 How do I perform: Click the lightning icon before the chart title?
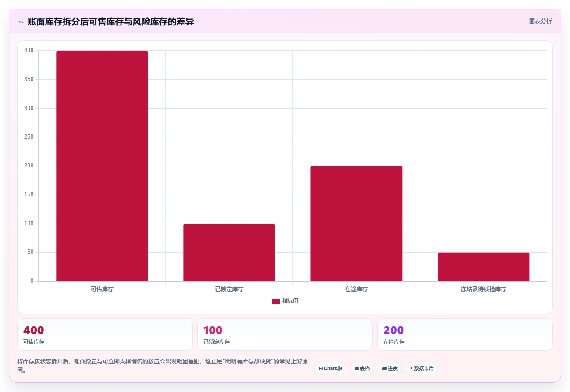tap(21, 21)
